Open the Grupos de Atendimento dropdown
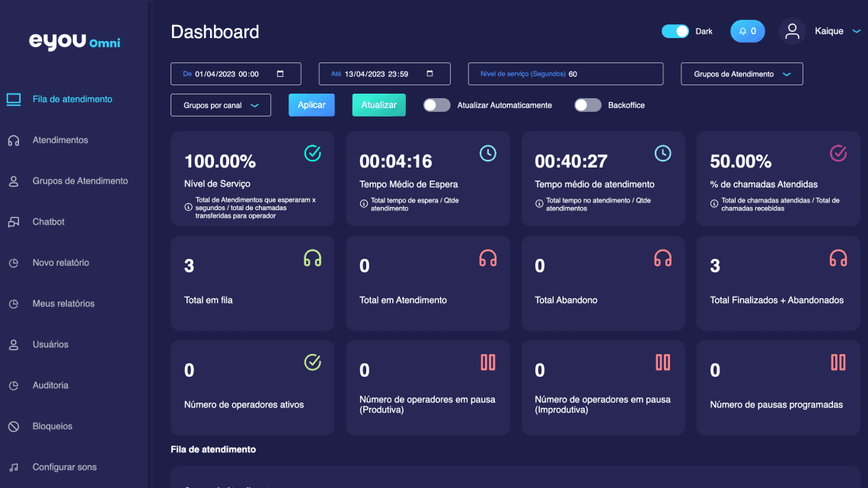 click(x=742, y=74)
